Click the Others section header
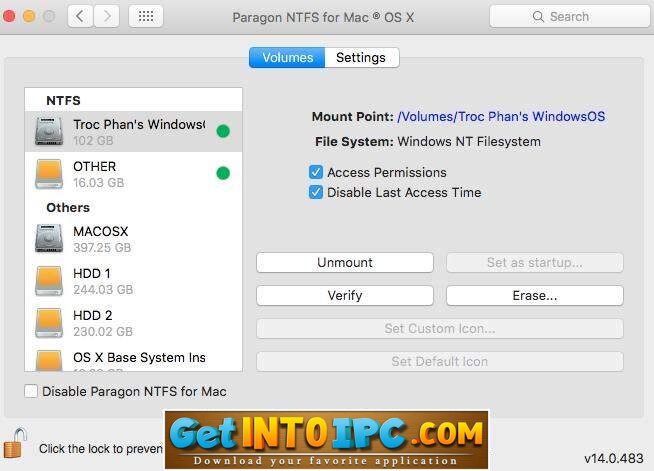Viewport: 654px width, 471px height. (68, 207)
